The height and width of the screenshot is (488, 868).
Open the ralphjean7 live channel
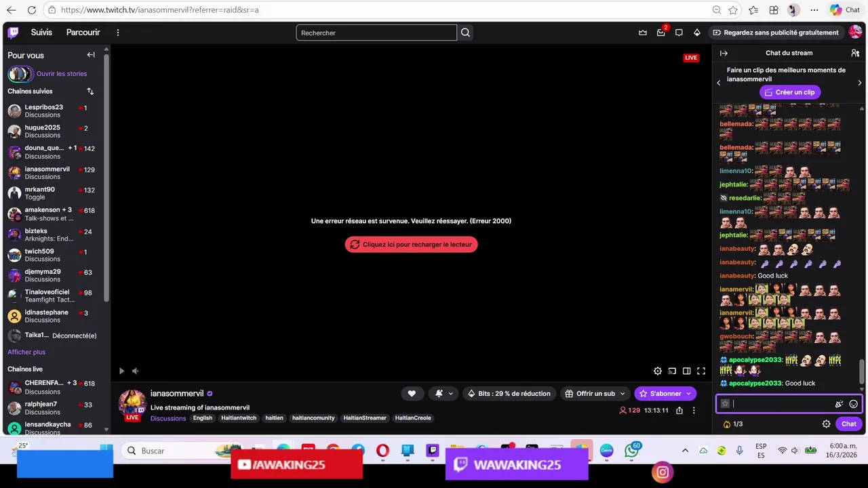(x=54, y=408)
